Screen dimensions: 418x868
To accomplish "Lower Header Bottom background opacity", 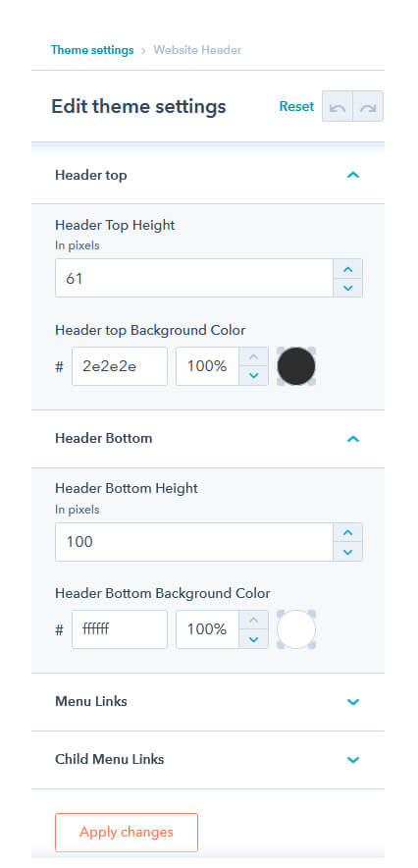I will (x=254, y=639).
